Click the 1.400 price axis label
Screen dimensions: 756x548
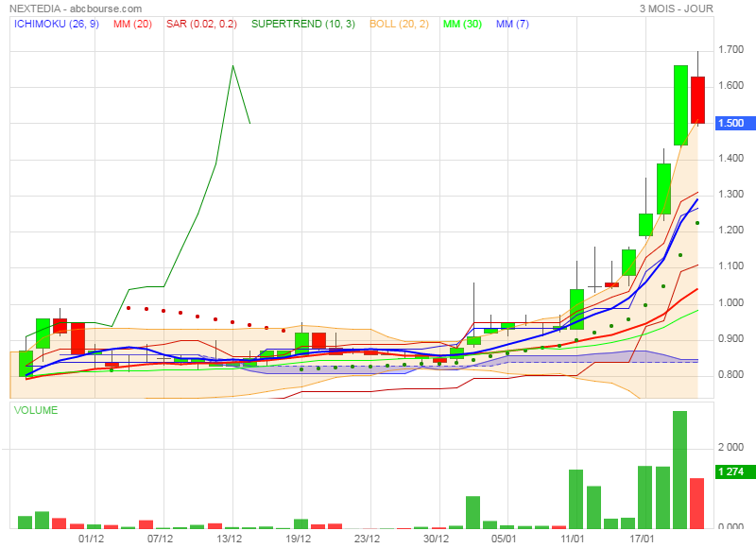(730, 158)
